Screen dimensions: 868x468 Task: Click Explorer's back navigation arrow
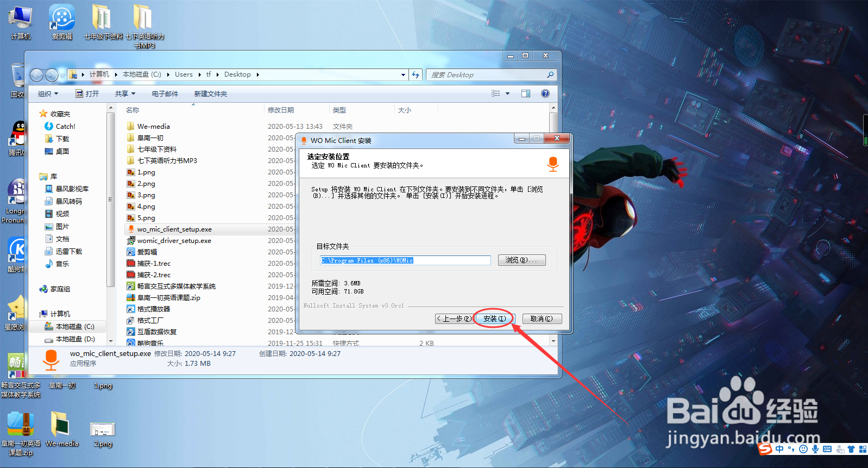(x=36, y=75)
